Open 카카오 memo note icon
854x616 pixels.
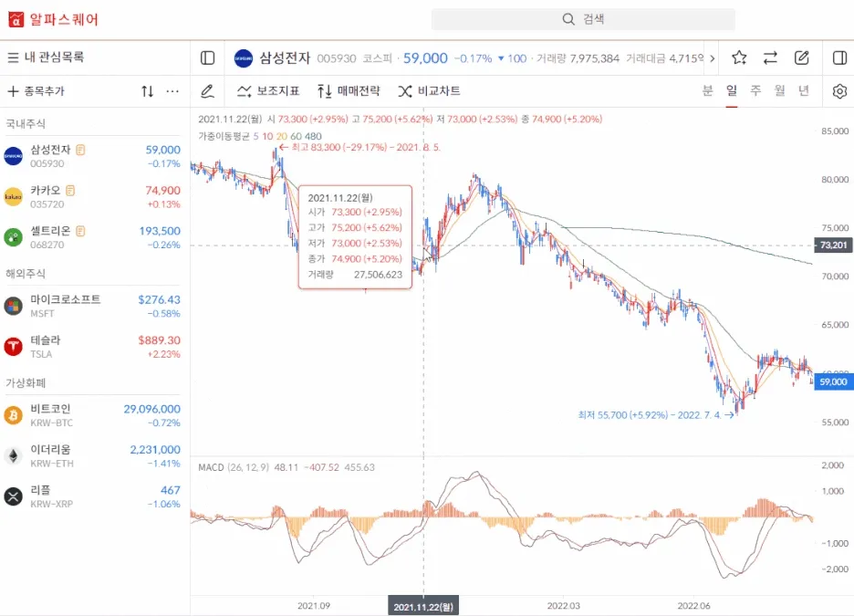pos(70,191)
